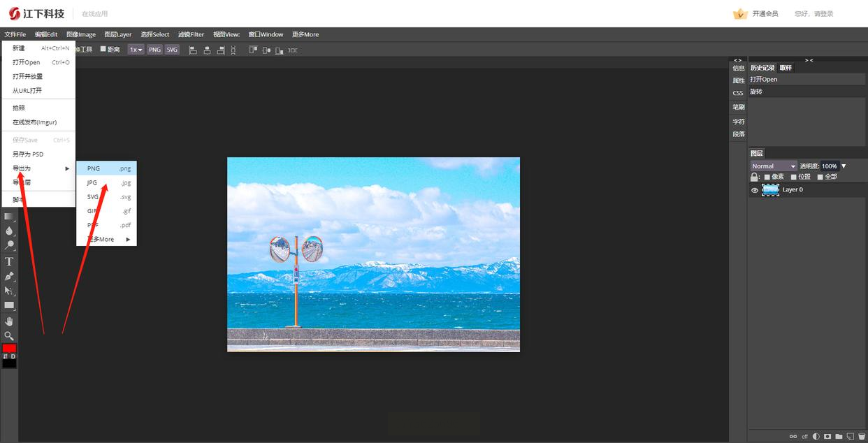Open the 滤镜Filter menu

pos(191,34)
